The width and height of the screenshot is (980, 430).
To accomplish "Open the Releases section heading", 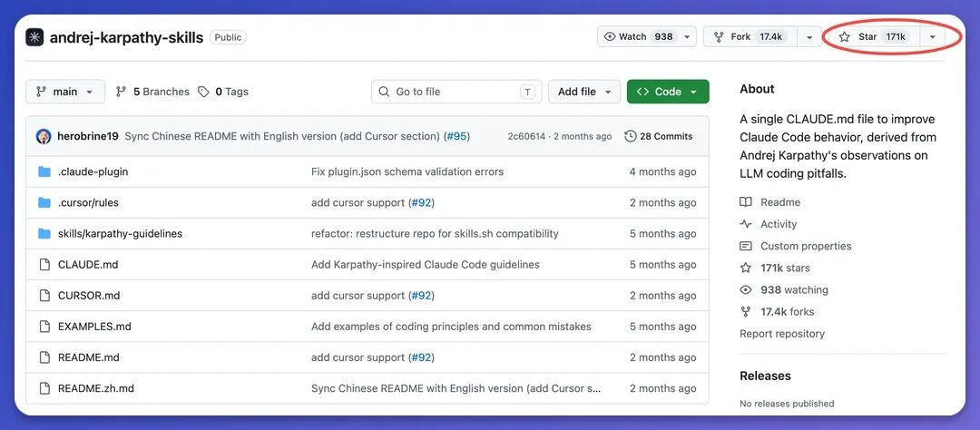I will (x=765, y=376).
